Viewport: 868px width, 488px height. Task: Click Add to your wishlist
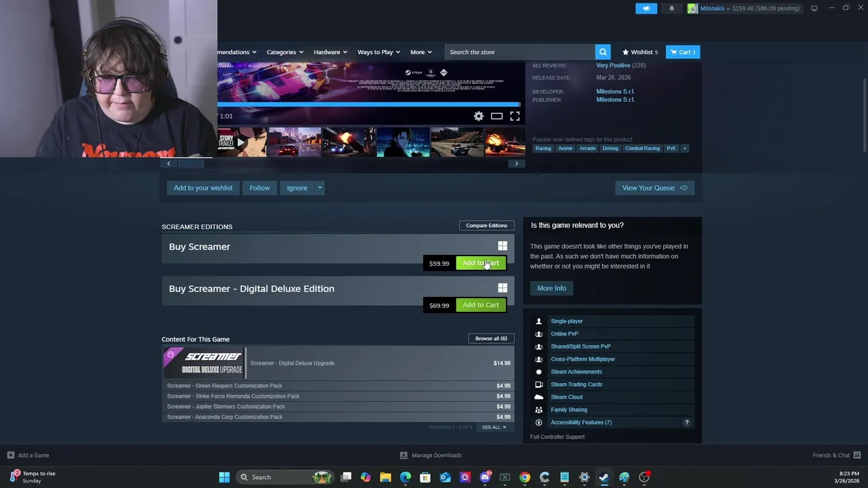point(203,188)
